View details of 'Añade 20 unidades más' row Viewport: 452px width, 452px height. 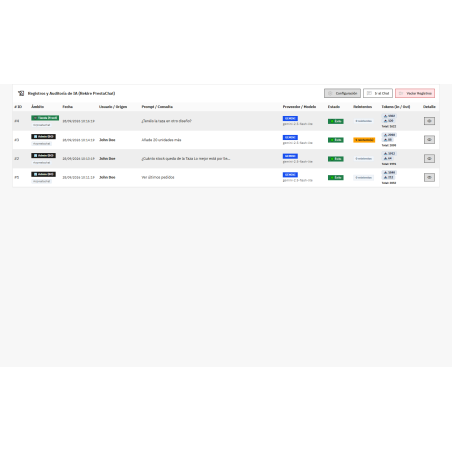point(429,140)
